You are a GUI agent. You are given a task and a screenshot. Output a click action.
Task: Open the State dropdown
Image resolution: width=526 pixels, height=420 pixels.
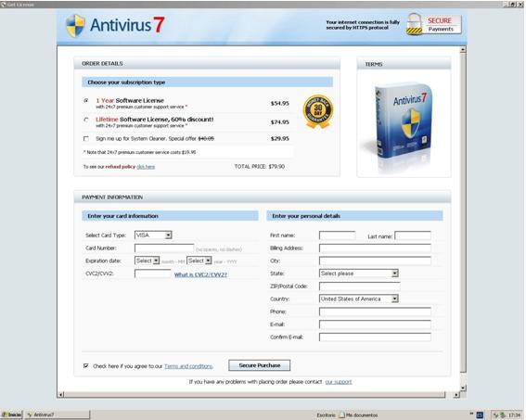[359, 274]
